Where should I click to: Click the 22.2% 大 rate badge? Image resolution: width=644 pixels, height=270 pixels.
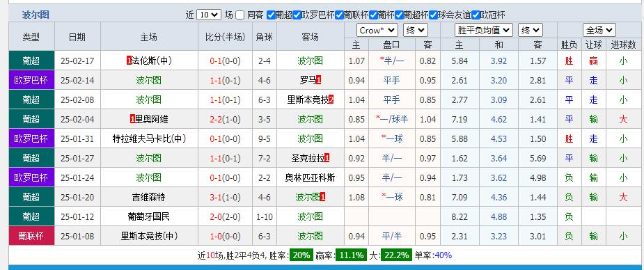coord(396,255)
